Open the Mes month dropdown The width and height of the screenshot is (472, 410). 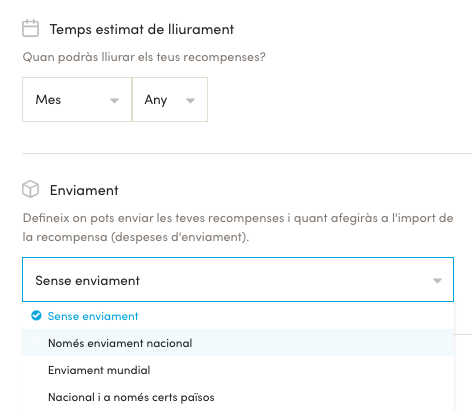[x=77, y=100]
